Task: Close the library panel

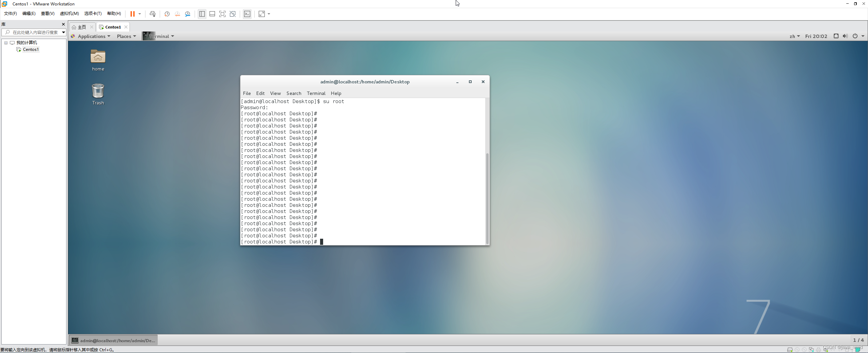Action: coord(63,24)
